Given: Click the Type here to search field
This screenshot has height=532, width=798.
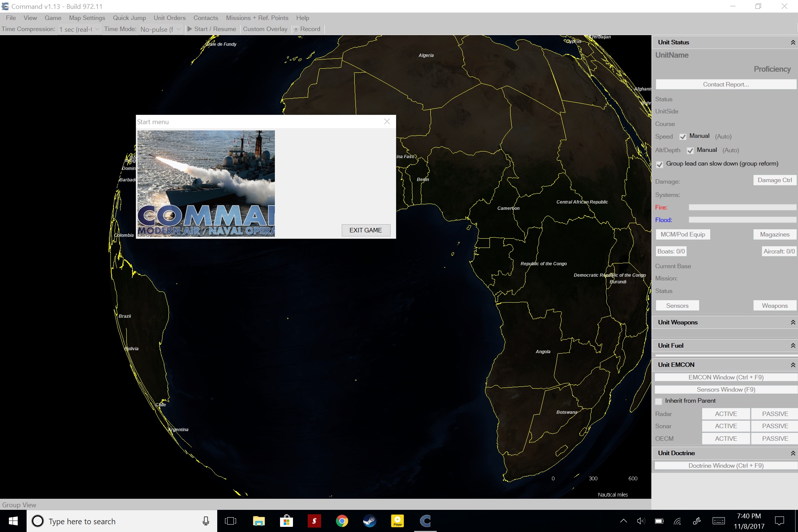Looking at the screenshot, I should pyautogui.click(x=111, y=521).
